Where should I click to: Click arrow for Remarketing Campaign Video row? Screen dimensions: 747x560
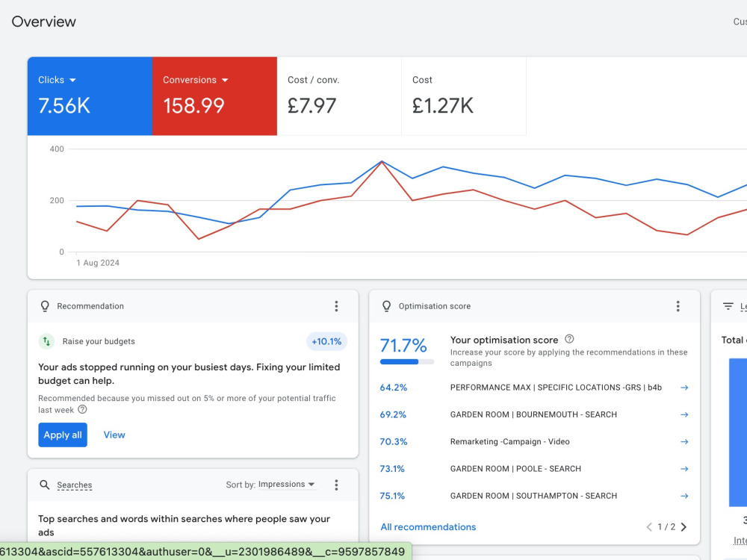pyautogui.click(x=684, y=442)
